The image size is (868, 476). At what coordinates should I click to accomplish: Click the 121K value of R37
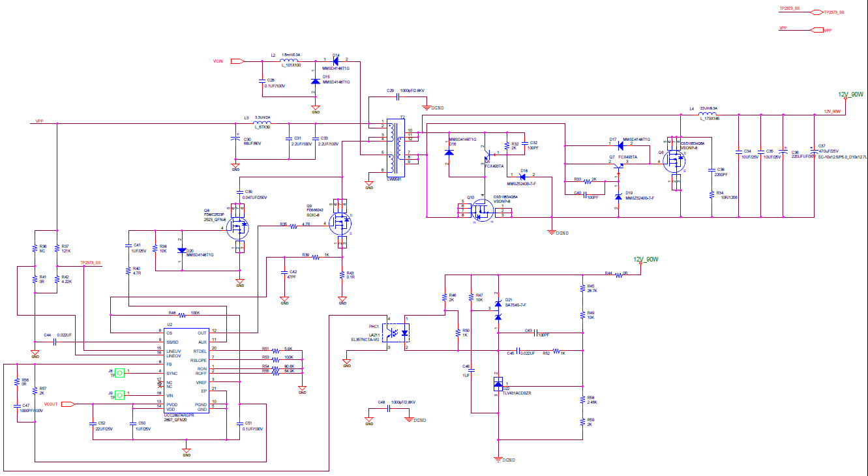(66, 251)
